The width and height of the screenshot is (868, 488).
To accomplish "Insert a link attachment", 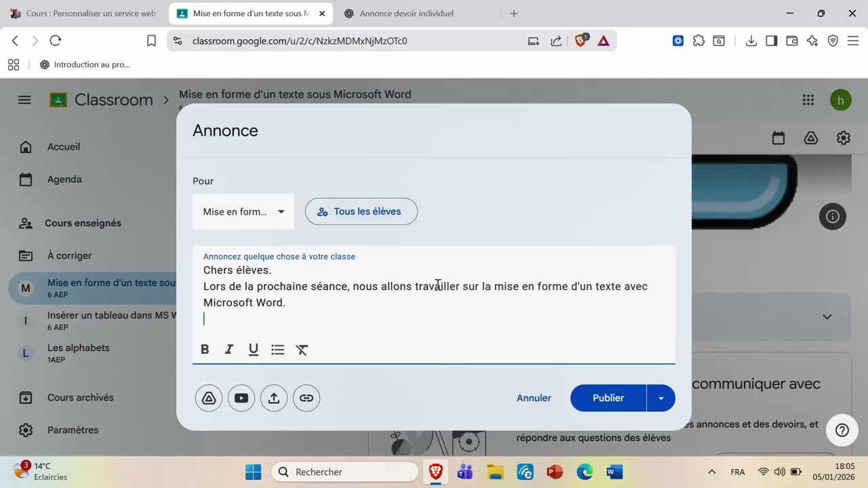I will tap(307, 398).
